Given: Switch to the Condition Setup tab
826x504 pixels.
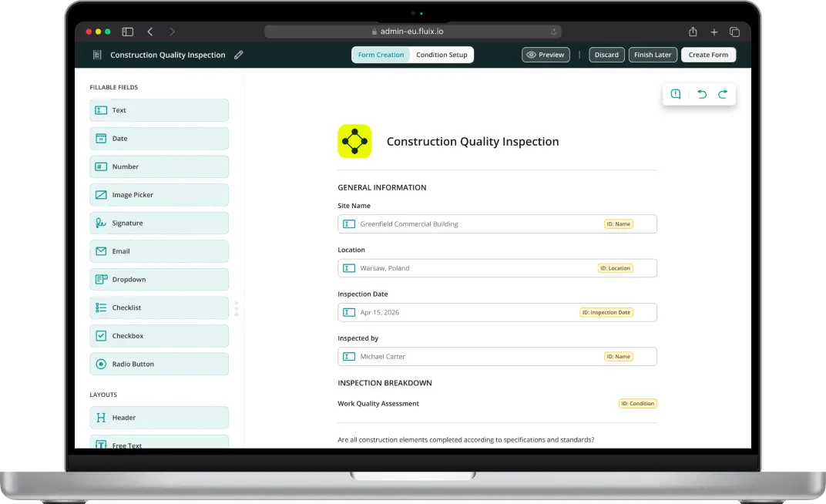Looking at the screenshot, I should (442, 55).
